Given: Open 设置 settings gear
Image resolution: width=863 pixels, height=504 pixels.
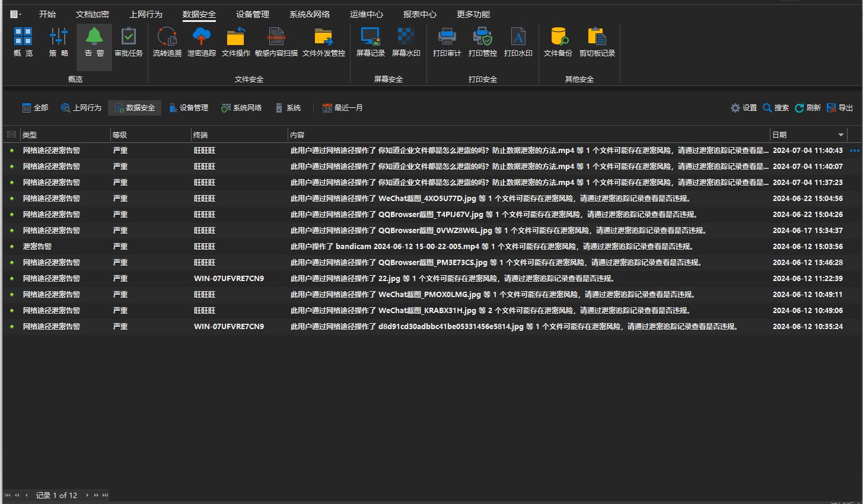Looking at the screenshot, I should pyautogui.click(x=744, y=108).
